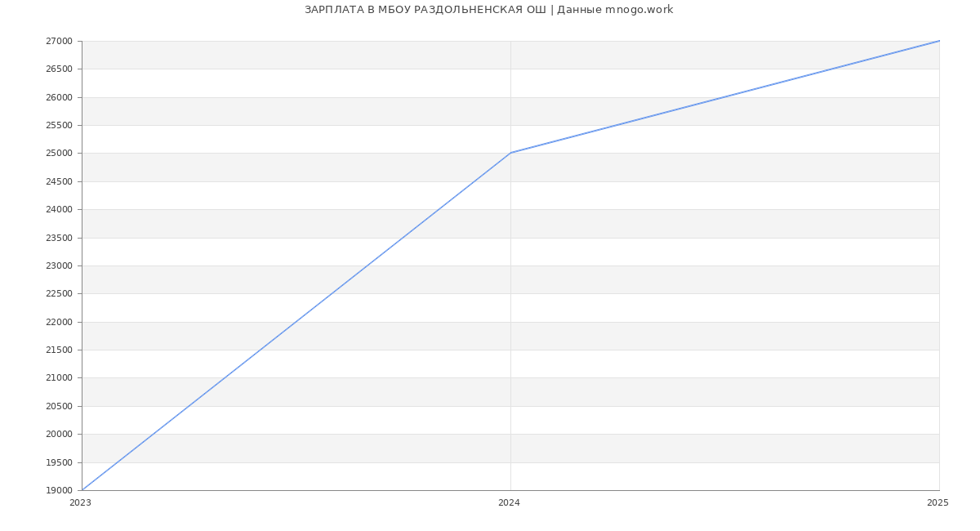This screenshot has height=531, width=980.
Task: Click the 26000 y-axis label
Action: (x=59, y=98)
